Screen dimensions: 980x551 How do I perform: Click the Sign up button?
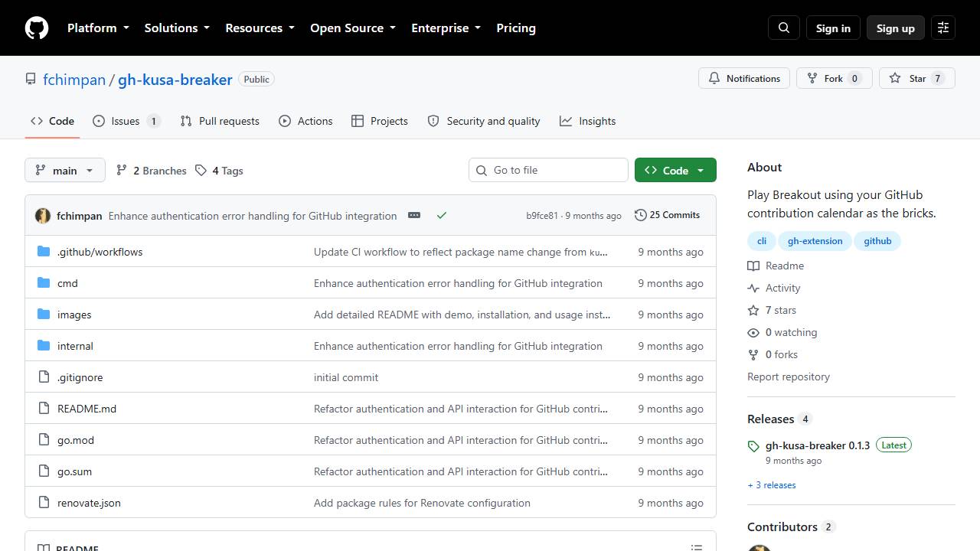896,28
